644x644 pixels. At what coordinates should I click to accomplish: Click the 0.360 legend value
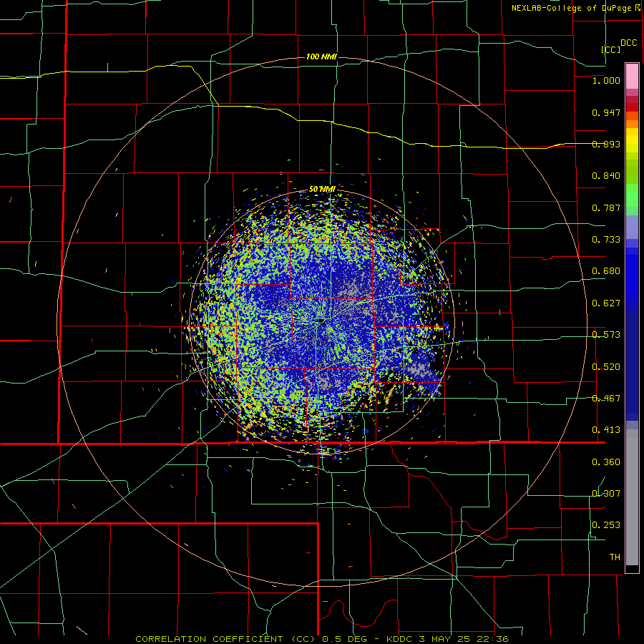click(x=606, y=462)
